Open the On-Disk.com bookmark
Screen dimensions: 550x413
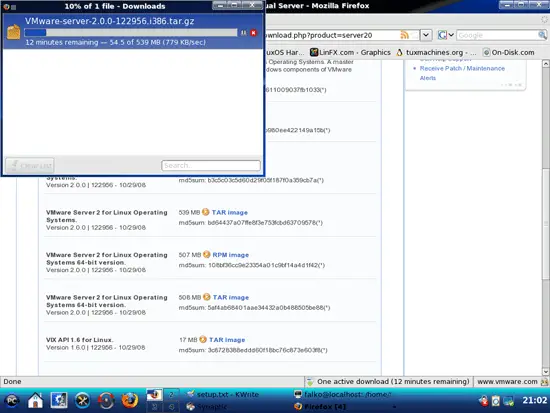509,53
